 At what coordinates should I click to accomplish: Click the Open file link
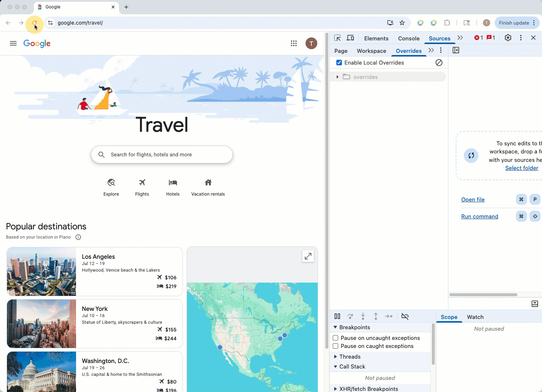[473, 200]
